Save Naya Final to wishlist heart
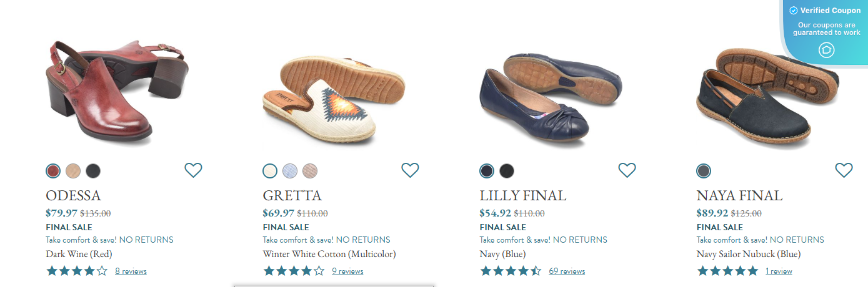This screenshot has width=868, height=287. (x=844, y=170)
